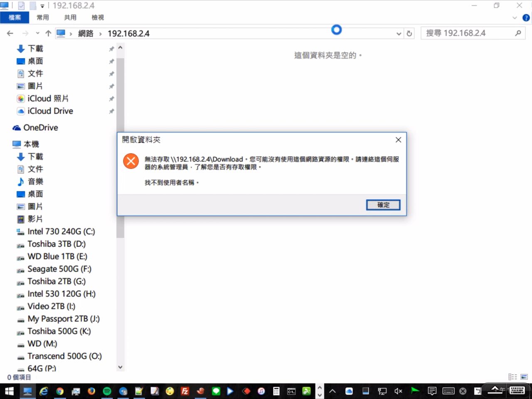The height and width of the screenshot is (399, 532).
Task: Open iCloud Drive in the navigation pane
Action: (x=50, y=111)
